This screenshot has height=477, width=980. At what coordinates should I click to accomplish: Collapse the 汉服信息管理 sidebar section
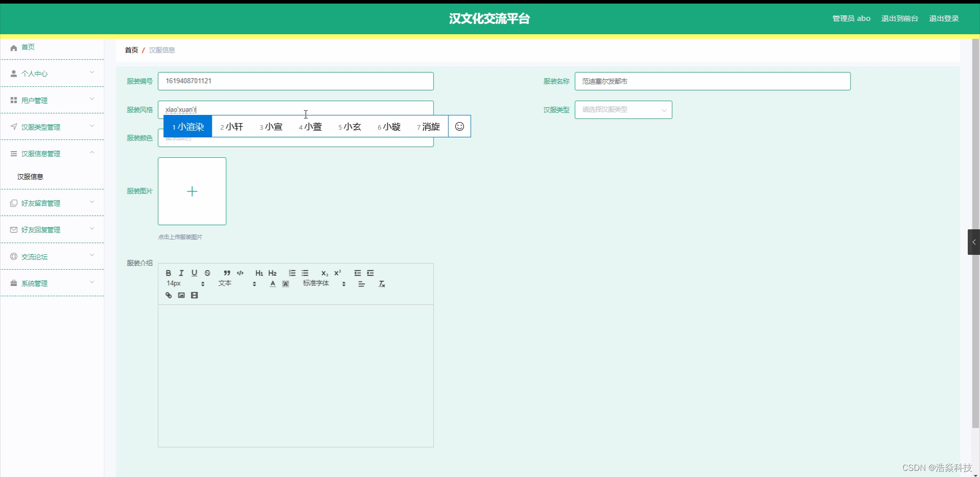(x=53, y=153)
